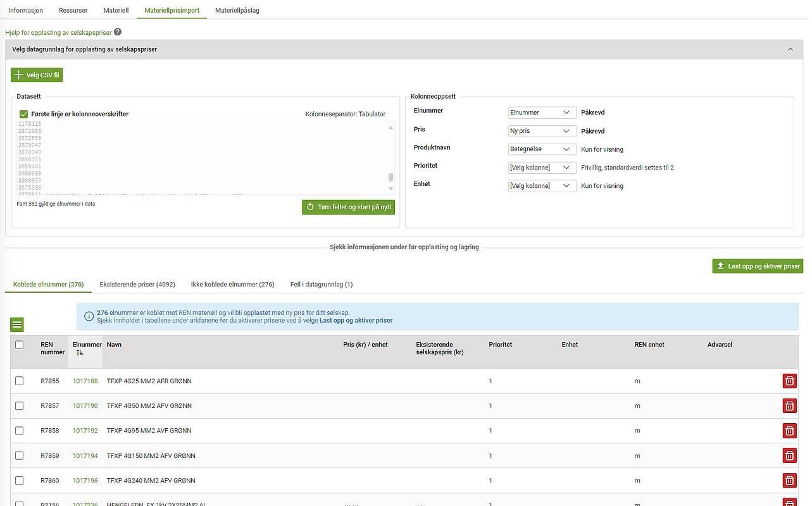Screen dimensions: 812x506
Task: Open 'Ikke koblede elnummer (276)' tab
Action: coord(233,285)
